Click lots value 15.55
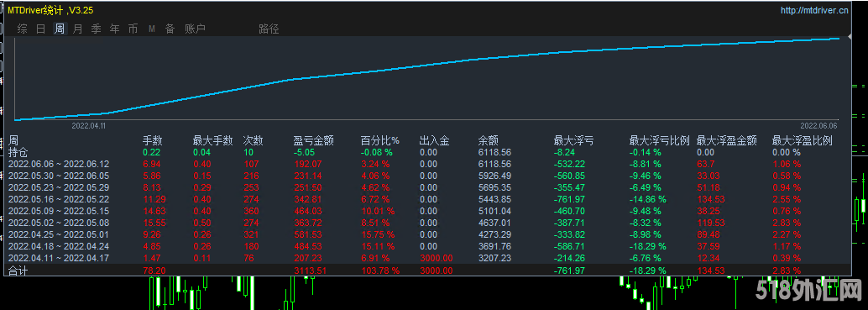This screenshot has width=868, height=310. point(154,223)
